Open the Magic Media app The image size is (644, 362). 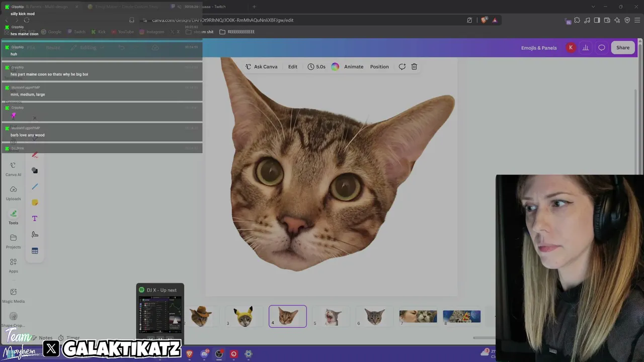[13, 296]
